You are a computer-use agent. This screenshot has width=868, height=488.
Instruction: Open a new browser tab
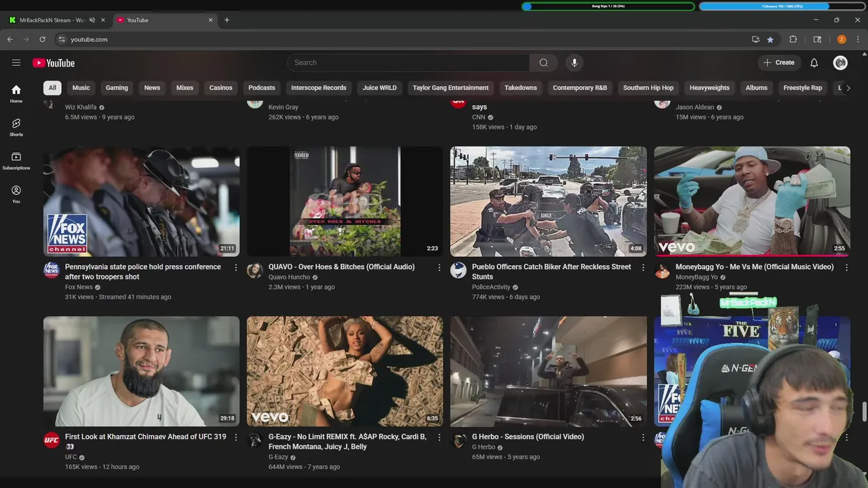pos(226,20)
